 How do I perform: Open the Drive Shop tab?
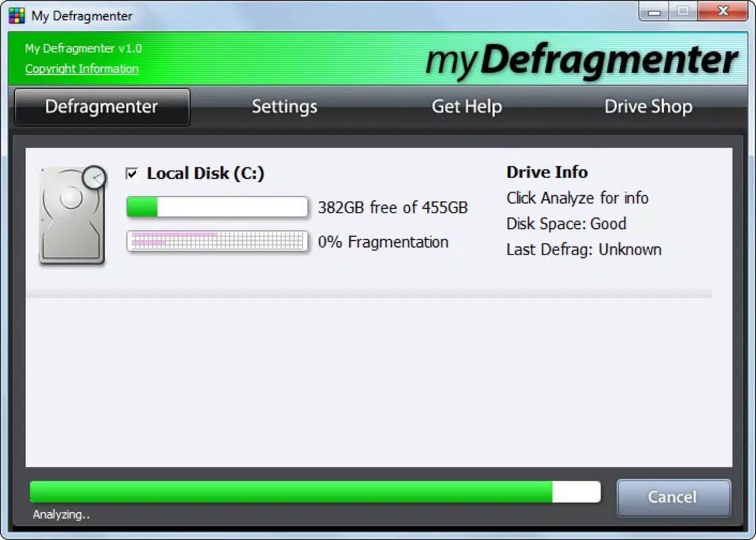pyautogui.click(x=649, y=107)
